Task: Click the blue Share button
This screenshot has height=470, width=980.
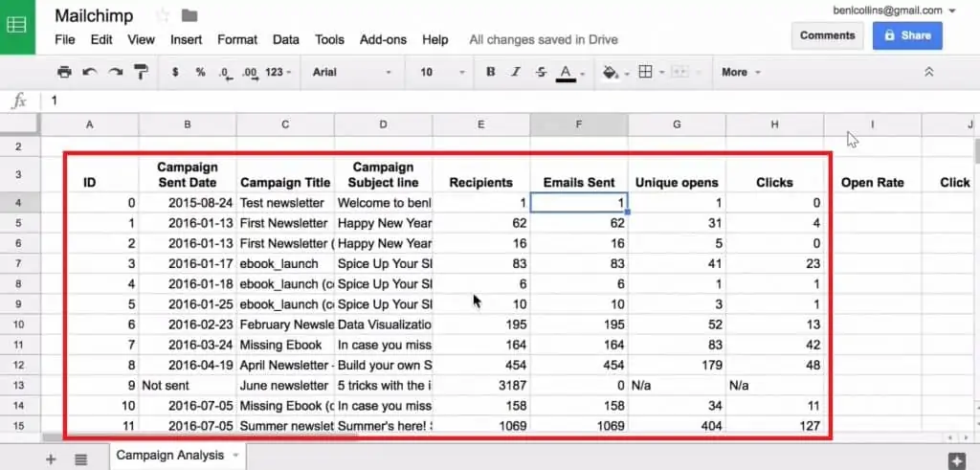Action: (907, 35)
